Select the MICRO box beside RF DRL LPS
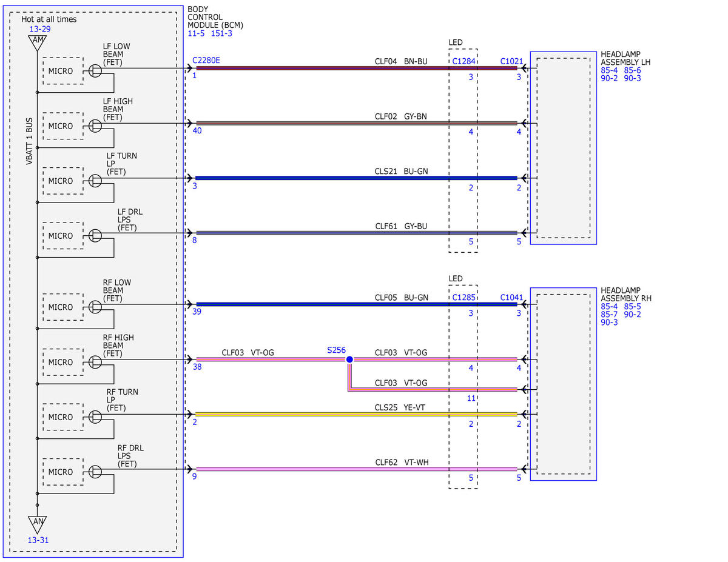This screenshot has width=728, height=562. (x=62, y=472)
